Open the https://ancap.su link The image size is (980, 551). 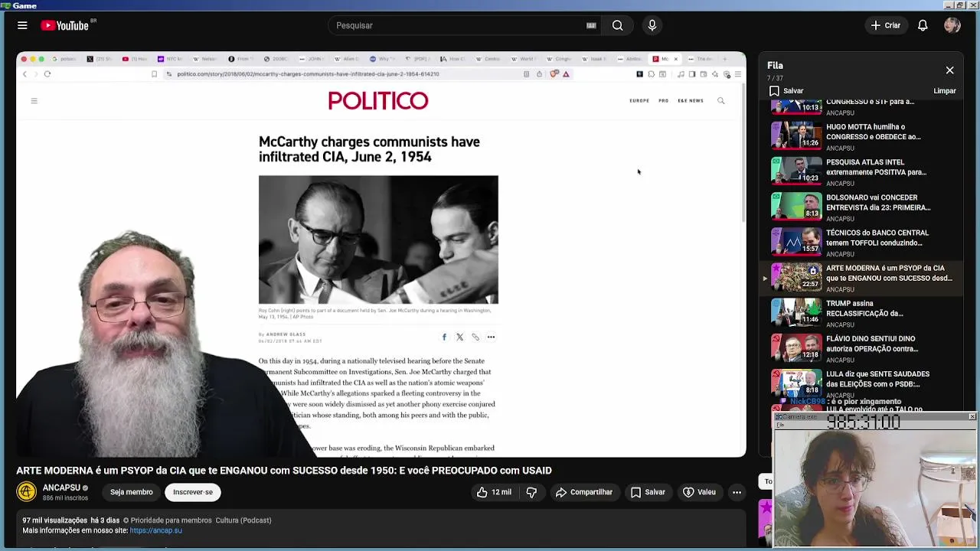point(156,530)
